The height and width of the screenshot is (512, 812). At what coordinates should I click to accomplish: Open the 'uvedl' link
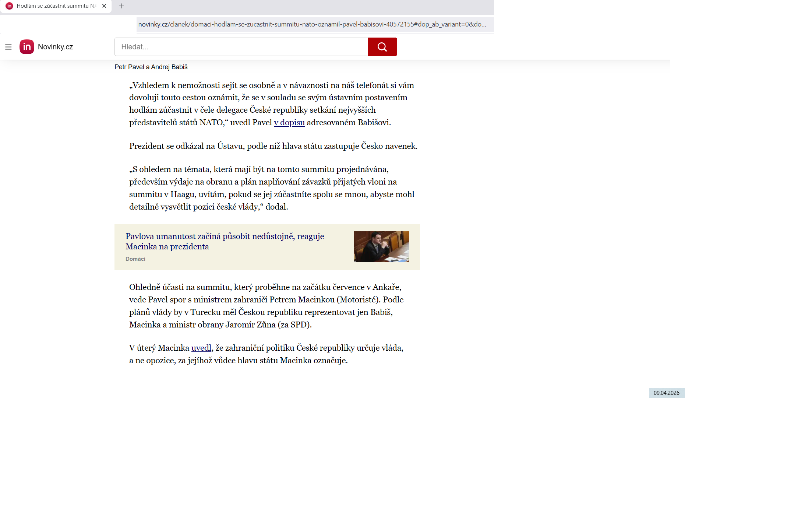tap(201, 348)
